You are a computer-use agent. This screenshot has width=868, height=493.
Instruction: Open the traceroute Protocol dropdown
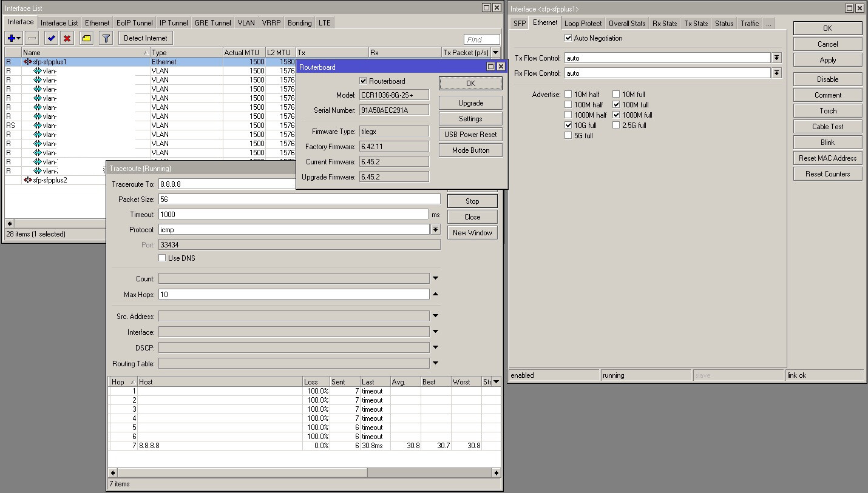[x=435, y=230]
